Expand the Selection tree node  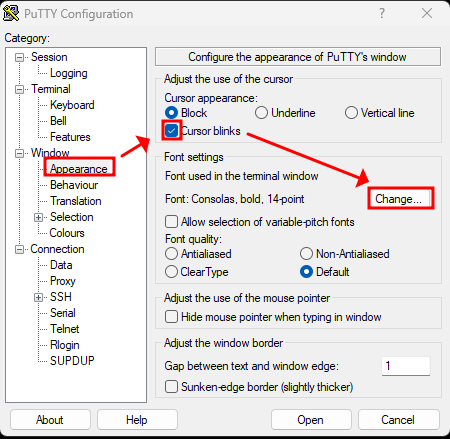[39, 218]
